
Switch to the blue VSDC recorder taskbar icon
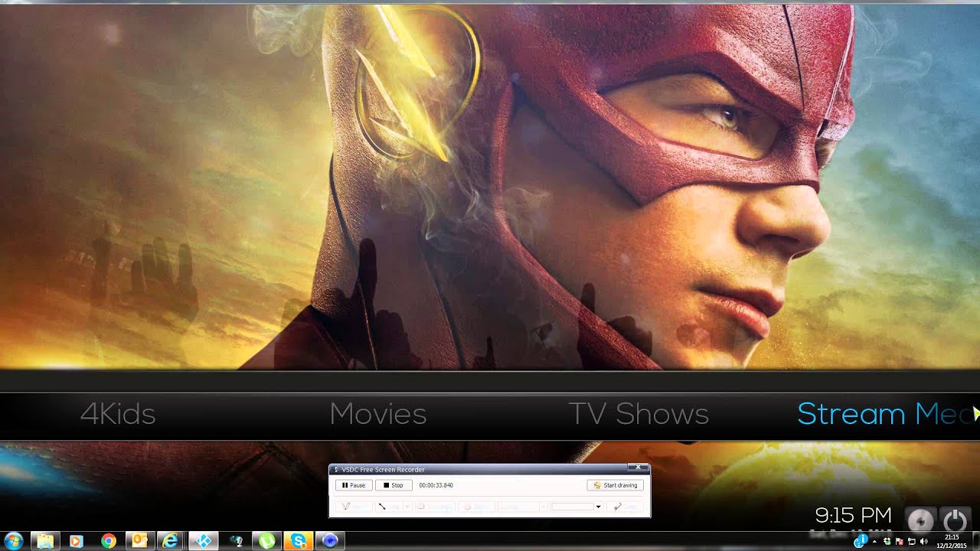coord(330,541)
